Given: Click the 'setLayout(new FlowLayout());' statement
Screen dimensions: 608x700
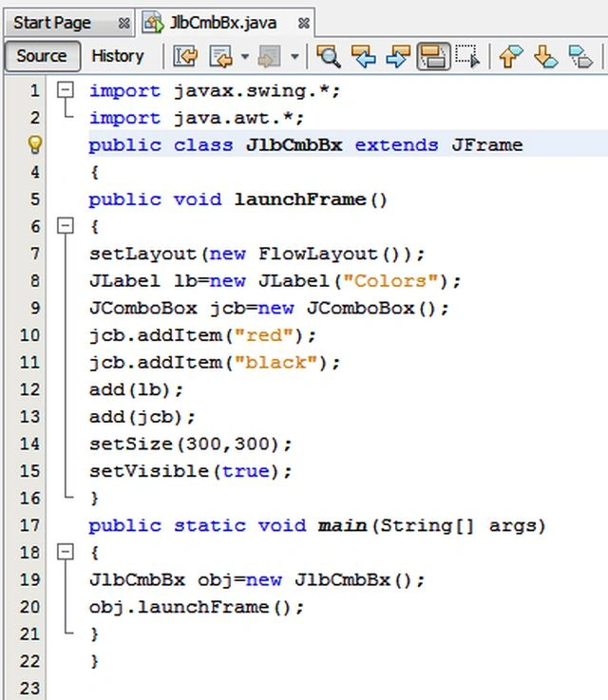Looking at the screenshot, I should [256, 254].
